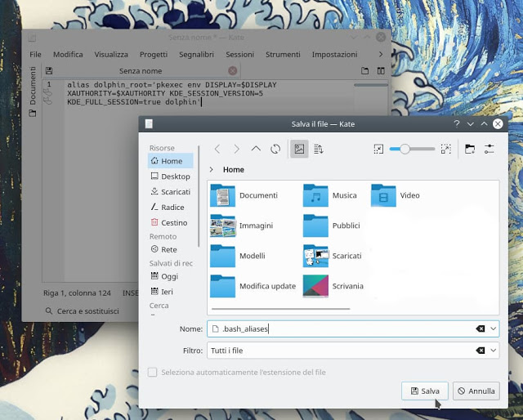Open quick-open icon in Kate tab bar
This screenshot has height=420, width=523.
coord(365,71)
